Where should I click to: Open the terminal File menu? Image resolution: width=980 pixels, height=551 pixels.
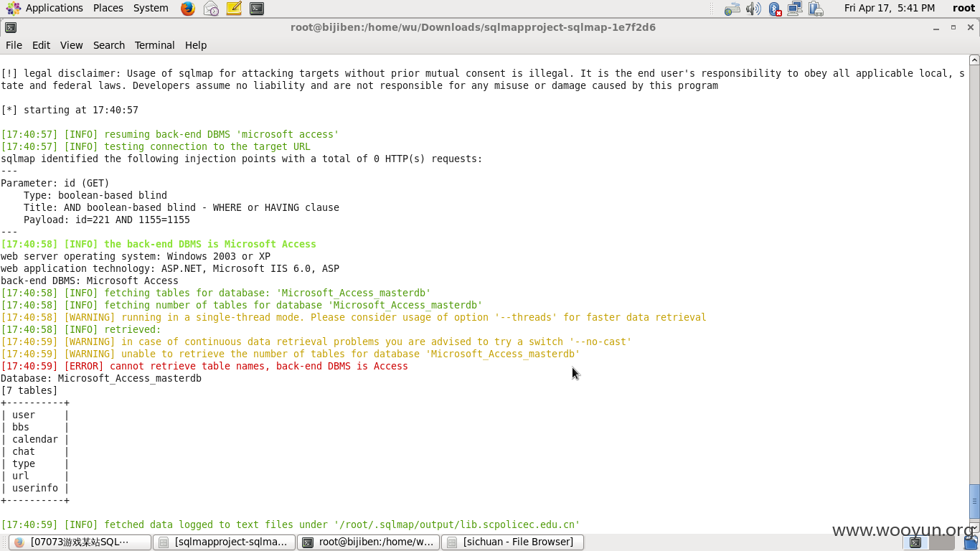point(14,44)
